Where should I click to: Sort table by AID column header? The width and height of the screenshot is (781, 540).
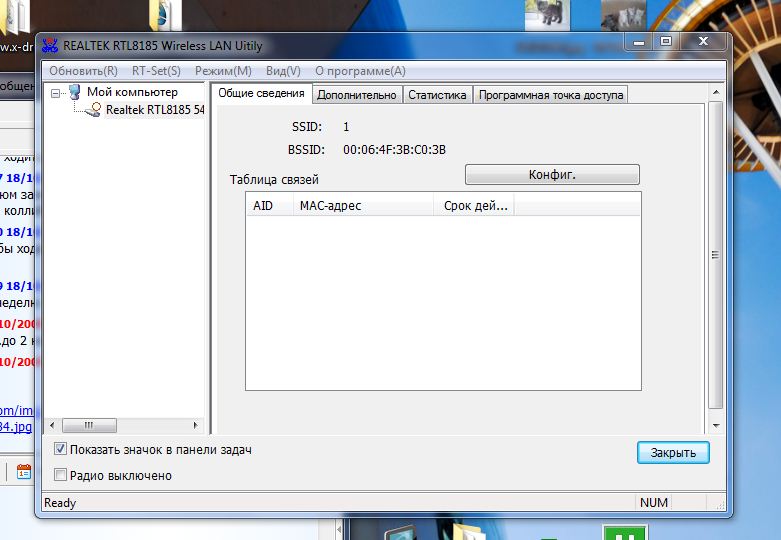[269, 205]
